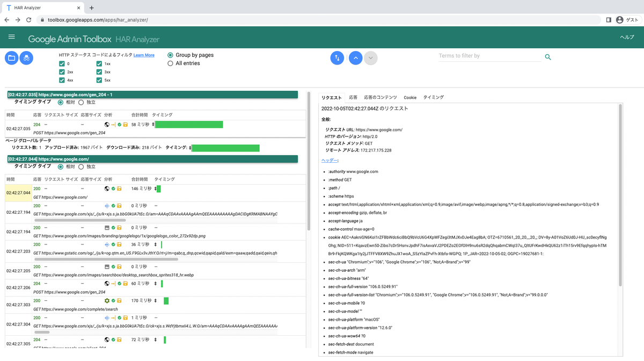Screen dimensions: 644x361
Task: Collapse the [02:42:27.044] www.google.com/ page header
Action: pyautogui.click(x=152, y=159)
